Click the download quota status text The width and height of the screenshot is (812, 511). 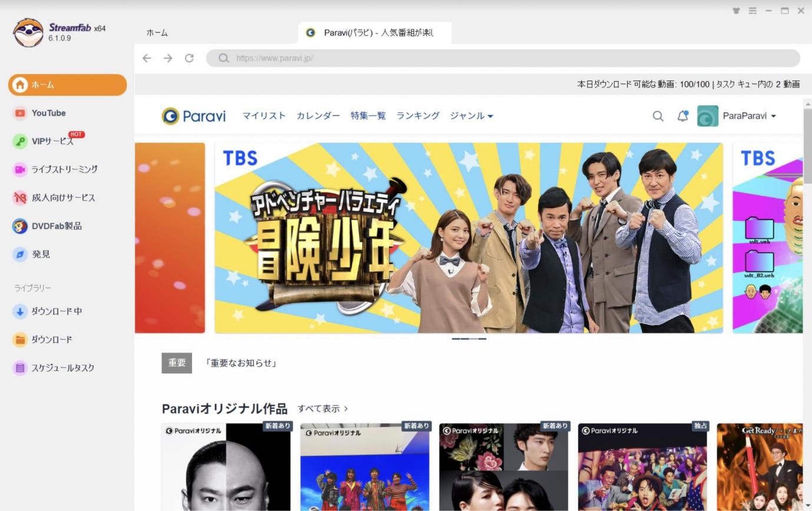click(688, 84)
